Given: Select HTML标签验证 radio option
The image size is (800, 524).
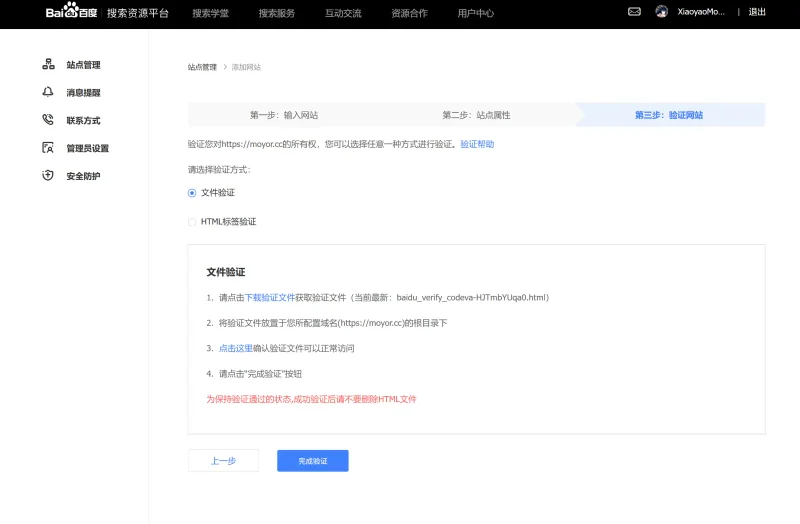Looking at the screenshot, I should [192, 222].
